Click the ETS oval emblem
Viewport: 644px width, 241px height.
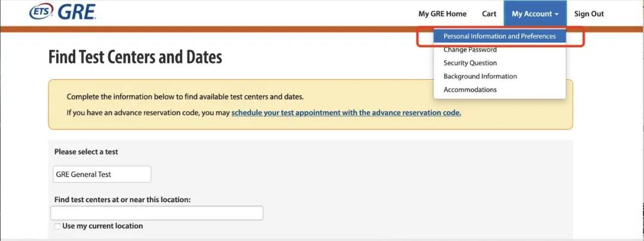[41, 12]
